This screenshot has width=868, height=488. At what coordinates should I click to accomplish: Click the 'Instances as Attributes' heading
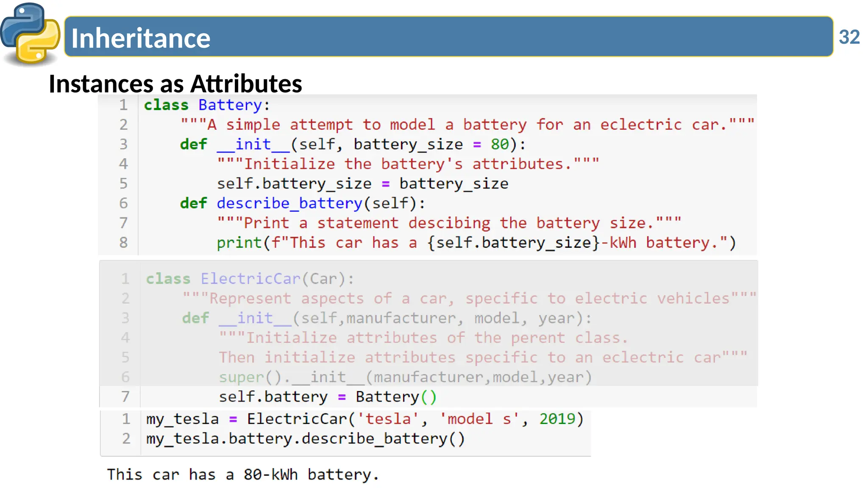[x=175, y=83]
